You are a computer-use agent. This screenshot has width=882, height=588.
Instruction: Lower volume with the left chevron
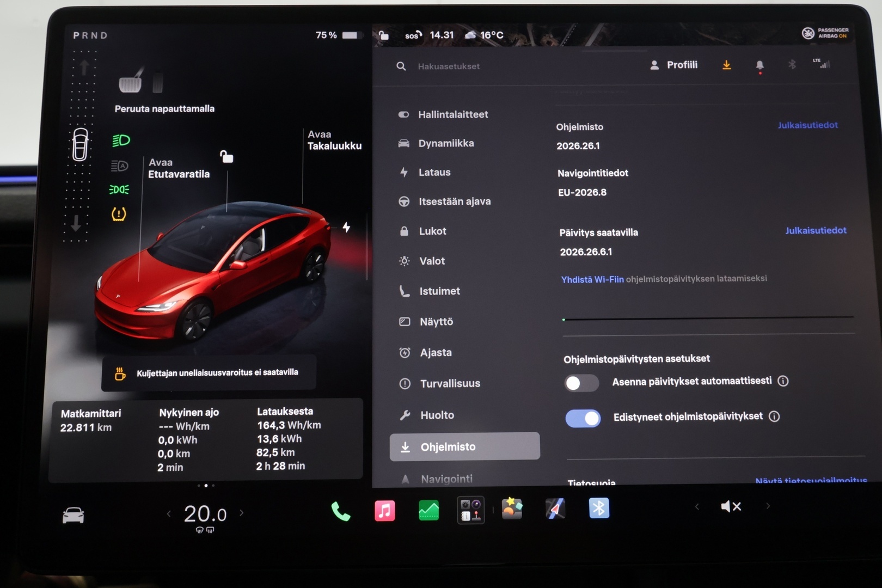[x=697, y=507]
